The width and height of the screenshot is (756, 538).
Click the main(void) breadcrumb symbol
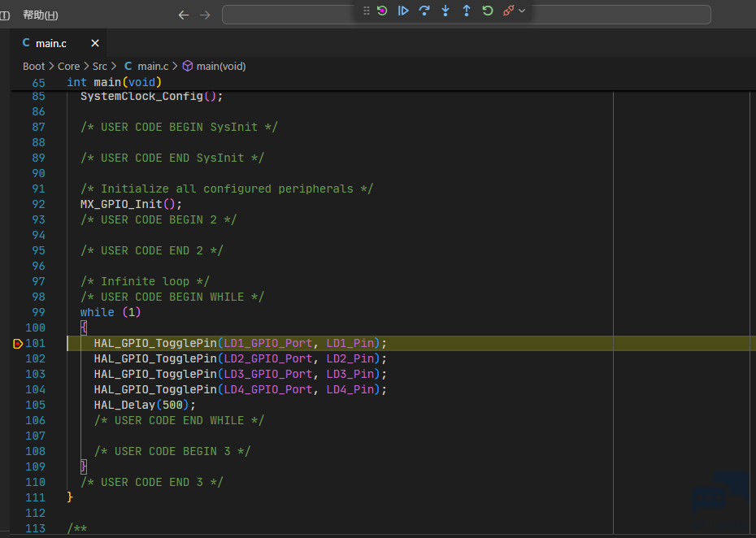coord(221,66)
